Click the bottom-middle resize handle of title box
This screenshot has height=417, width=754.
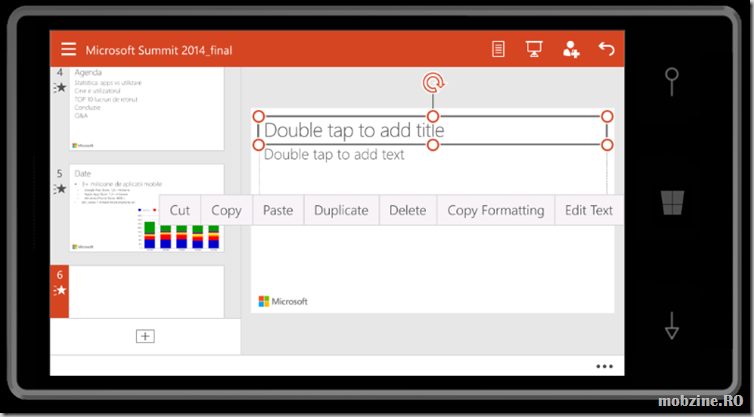433,145
